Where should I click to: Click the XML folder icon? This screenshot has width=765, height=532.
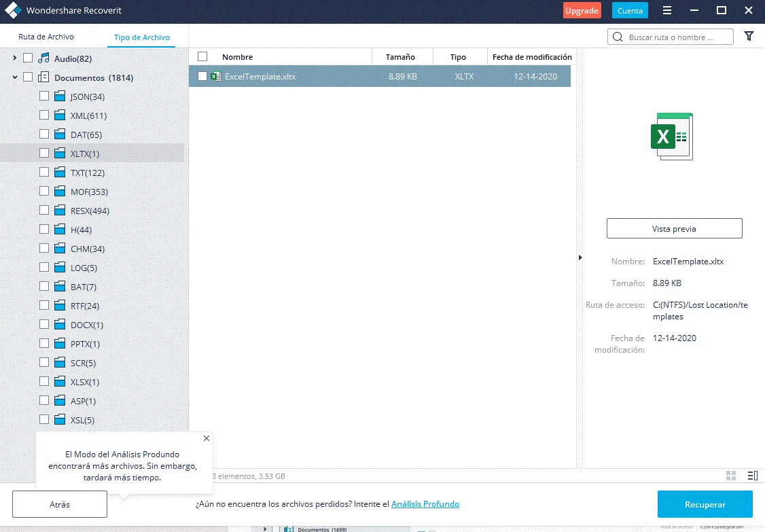click(60, 116)
